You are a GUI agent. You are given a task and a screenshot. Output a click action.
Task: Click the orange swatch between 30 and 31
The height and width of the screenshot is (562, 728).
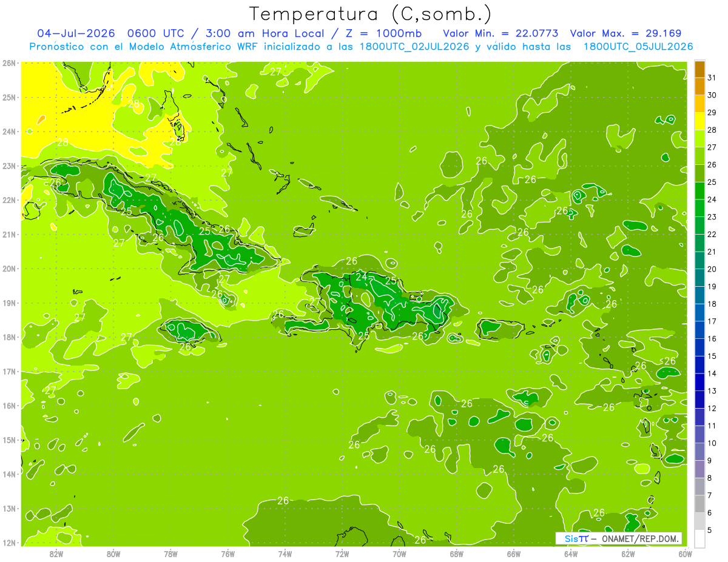(699, 87)
